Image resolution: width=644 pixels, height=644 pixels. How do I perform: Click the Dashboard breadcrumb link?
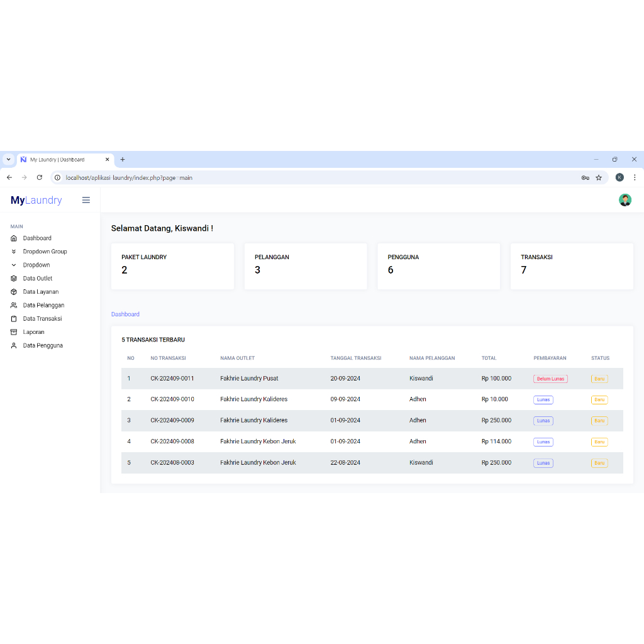tap(125, 314)
